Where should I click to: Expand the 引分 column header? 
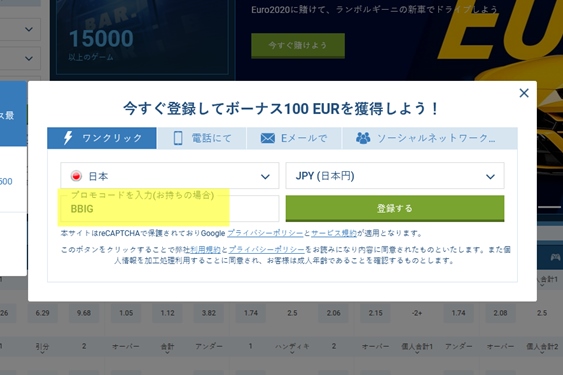[x=42, y=348]
